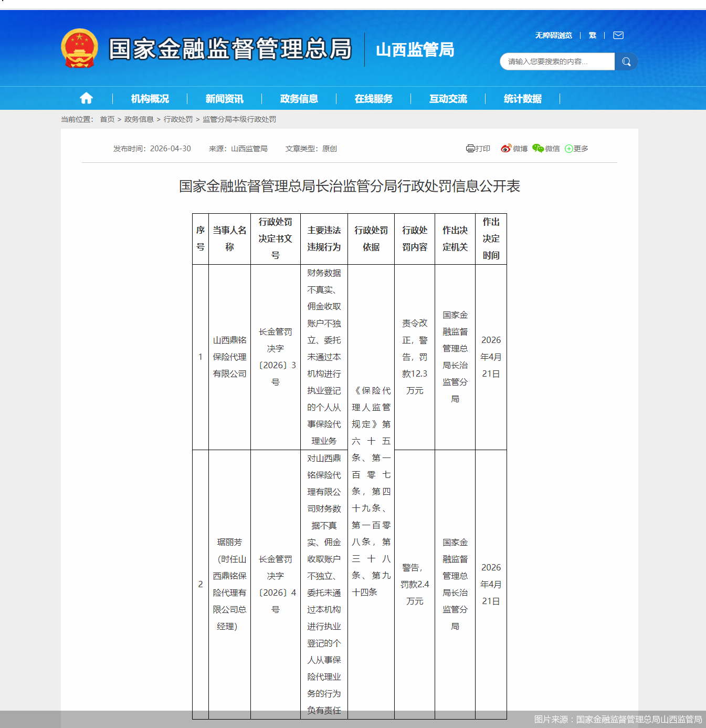The image size is (706, 728).
Task: Click the search magnifier button
Action: (x=626, y=61)
